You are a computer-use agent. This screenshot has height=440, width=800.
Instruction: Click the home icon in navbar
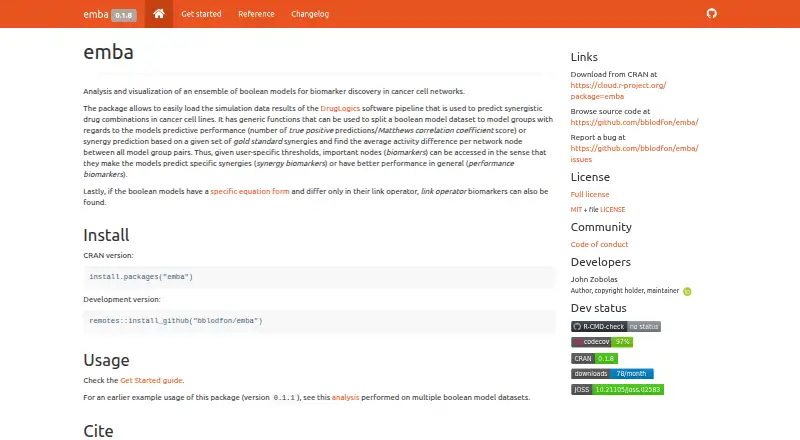[x=159, y=14]
